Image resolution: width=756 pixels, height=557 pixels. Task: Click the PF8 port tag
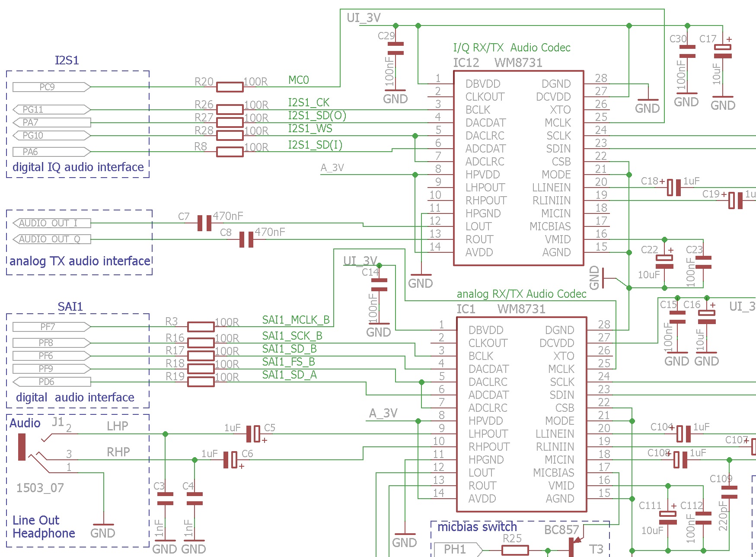[51, 343]
